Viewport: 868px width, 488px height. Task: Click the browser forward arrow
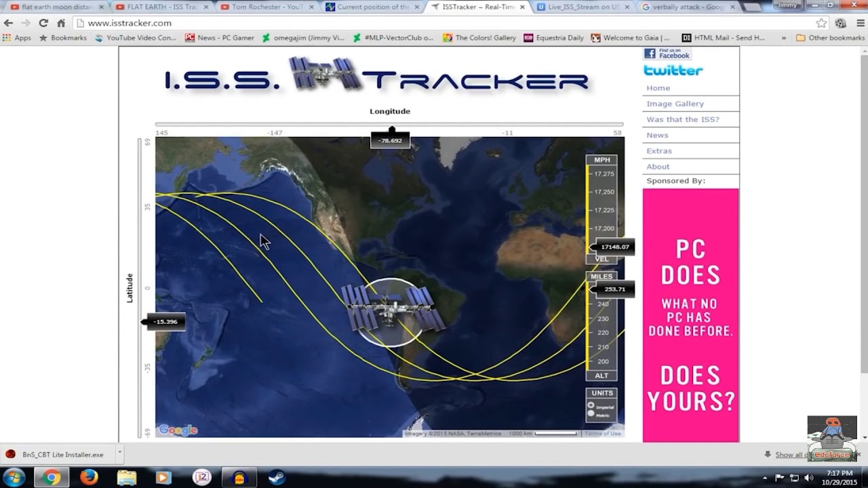(26, 23)
